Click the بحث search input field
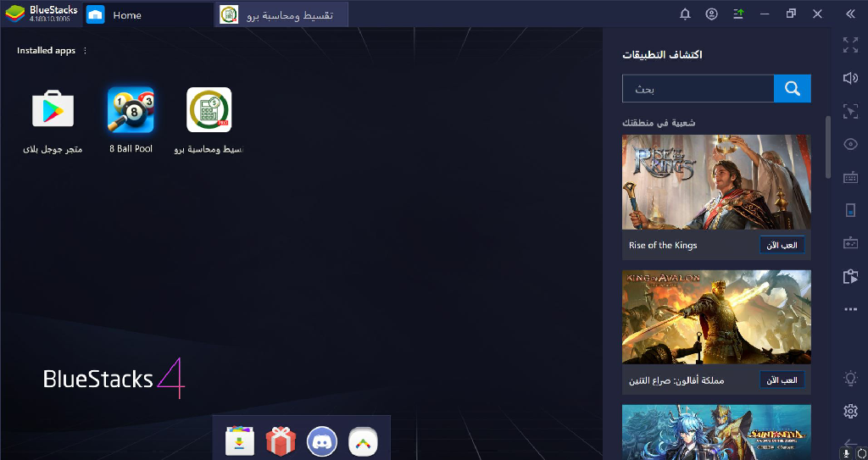The height and width of the screenshot is (460, 868). tap(698, 89)
